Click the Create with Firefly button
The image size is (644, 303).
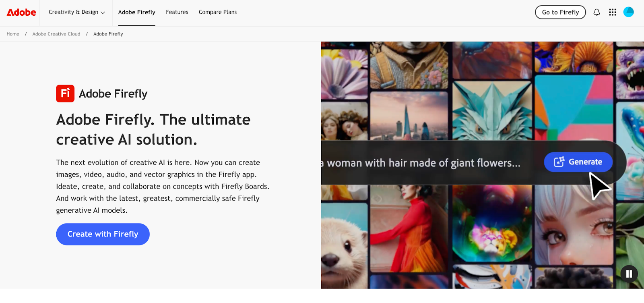[x=103, y=234]
